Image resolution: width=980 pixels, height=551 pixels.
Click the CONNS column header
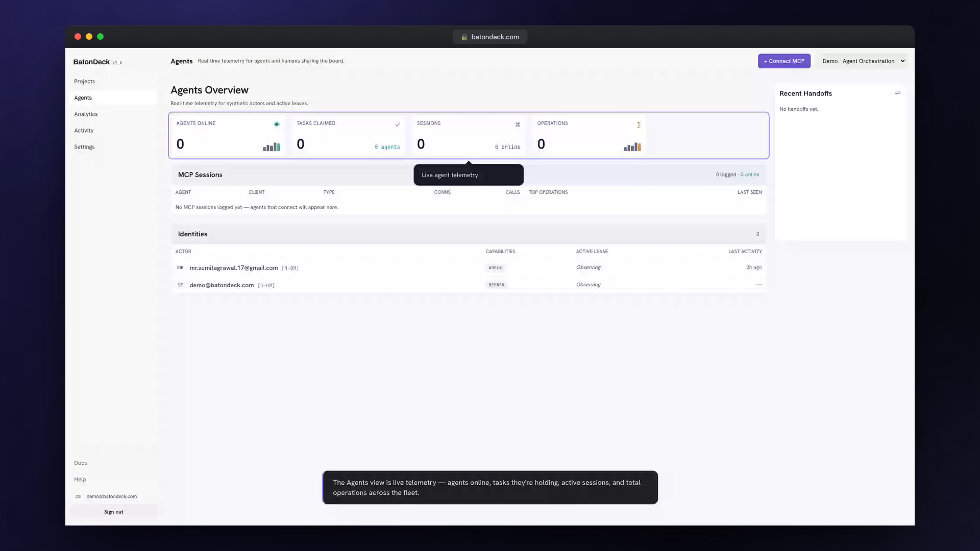pos(443,192)
